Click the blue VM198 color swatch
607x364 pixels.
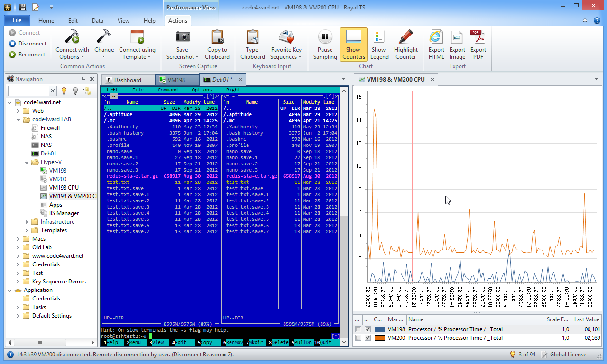(379, 329)
